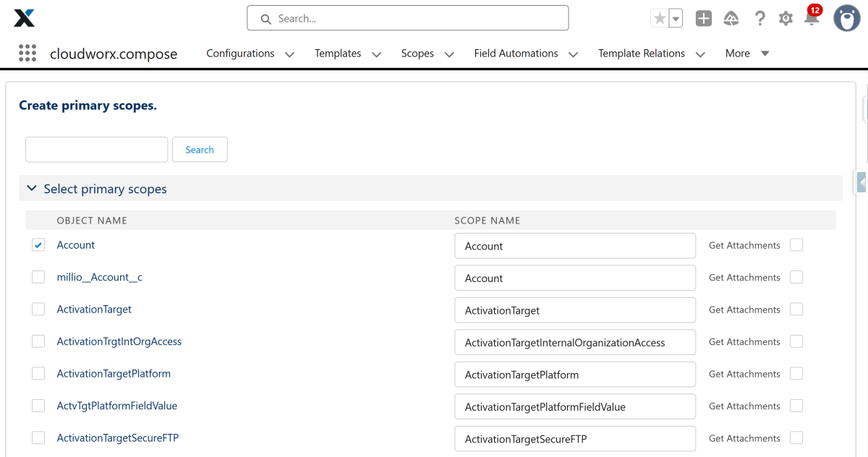Open the Field Automations tab
This screenshot has height=457, width=868.
(x=516, y=53)
